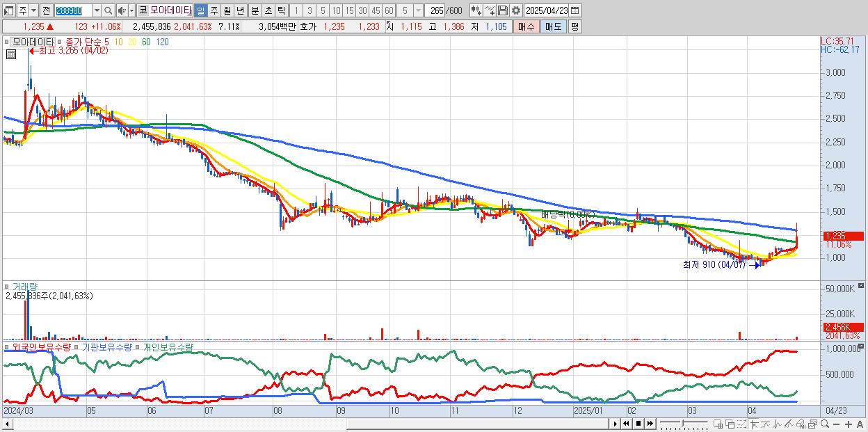Image resolution: width=868 pixels, height=432 pixels.
Task: Open the calendar date picker icon
Action: (x=576, y=10)
